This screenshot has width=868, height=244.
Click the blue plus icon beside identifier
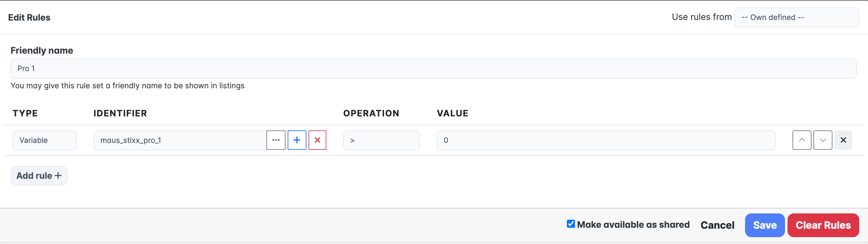pos(296,140)
